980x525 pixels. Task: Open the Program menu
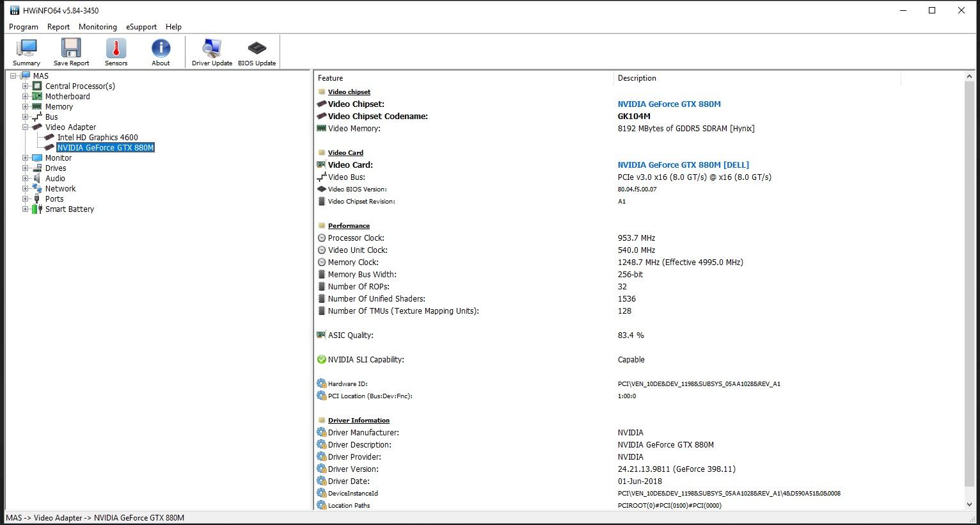24,27
